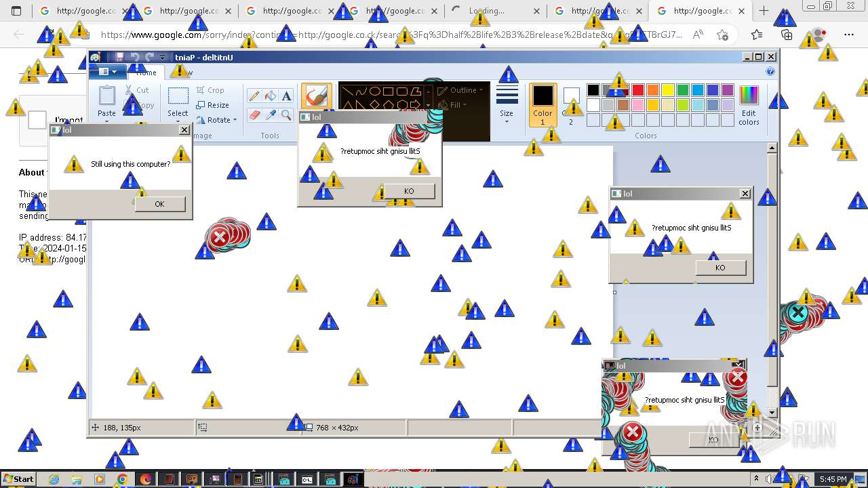Pick the black color swatch
Viewport: 868px width, 488px height.
click(x=593, y=90)
